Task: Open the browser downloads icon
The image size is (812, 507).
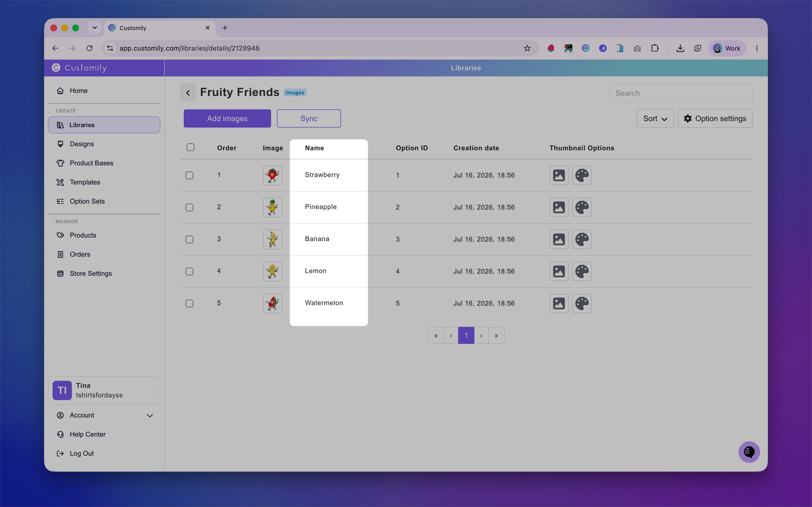Action: point(680,48)
